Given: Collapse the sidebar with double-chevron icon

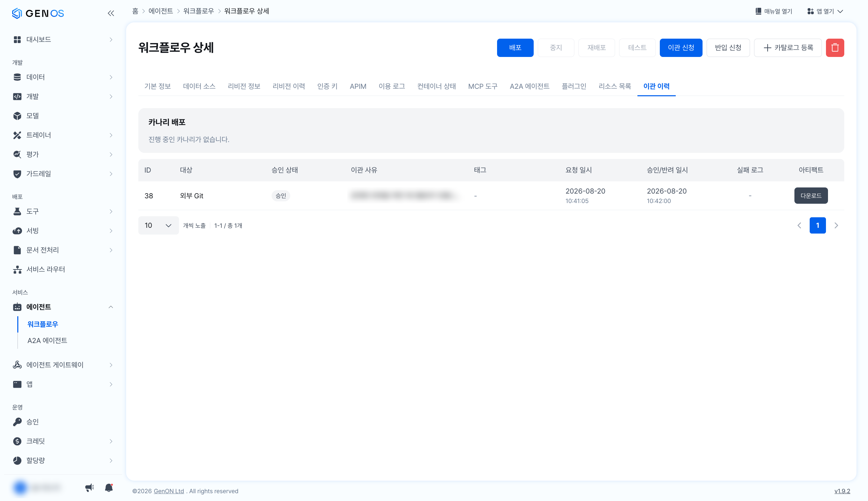Looking at the screenshot, I should pos(111,13).
